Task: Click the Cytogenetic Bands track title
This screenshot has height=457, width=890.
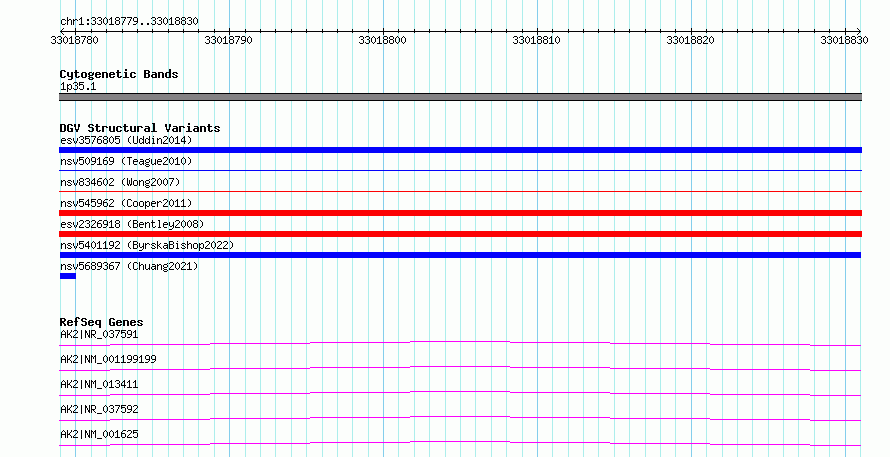Action: 119,74
